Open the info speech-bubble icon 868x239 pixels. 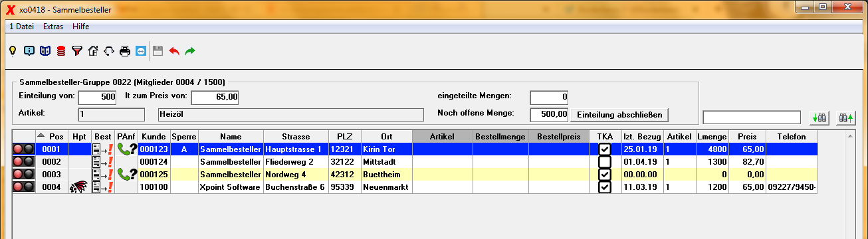tap(29, 50)
